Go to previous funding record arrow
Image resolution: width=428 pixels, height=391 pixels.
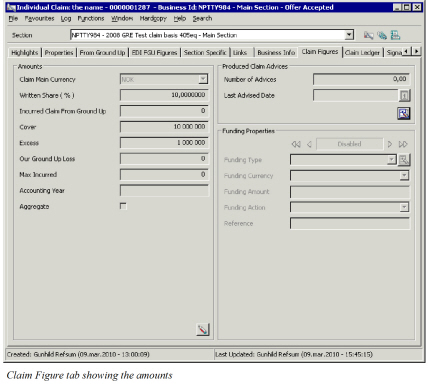pyautogui.click(x=309, y=144)
